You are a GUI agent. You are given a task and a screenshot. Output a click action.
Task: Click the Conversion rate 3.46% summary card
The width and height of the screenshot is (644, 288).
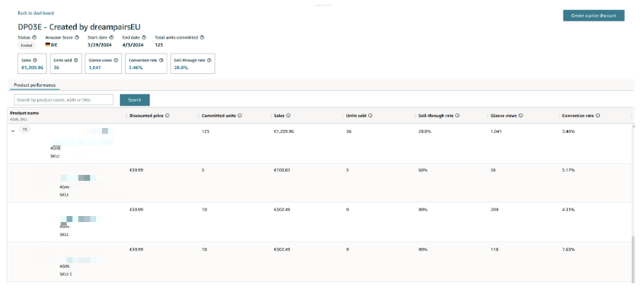(147, 64)
